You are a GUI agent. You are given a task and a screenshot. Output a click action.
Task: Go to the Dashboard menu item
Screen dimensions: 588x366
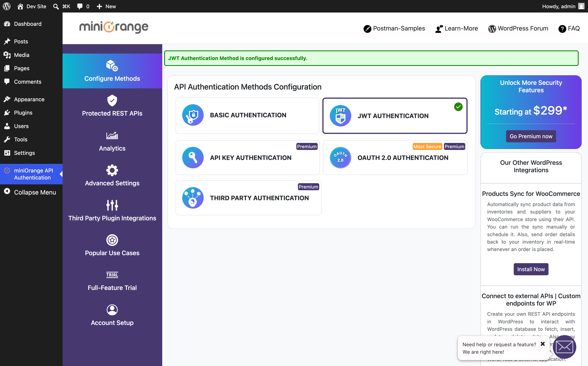(31, 24)
